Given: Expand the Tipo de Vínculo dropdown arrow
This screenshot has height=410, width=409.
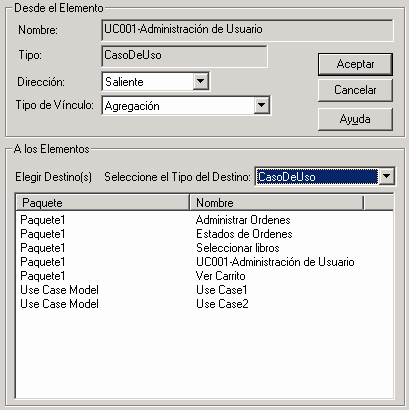Looking at the screenshot, I should [x=262, y=106].
